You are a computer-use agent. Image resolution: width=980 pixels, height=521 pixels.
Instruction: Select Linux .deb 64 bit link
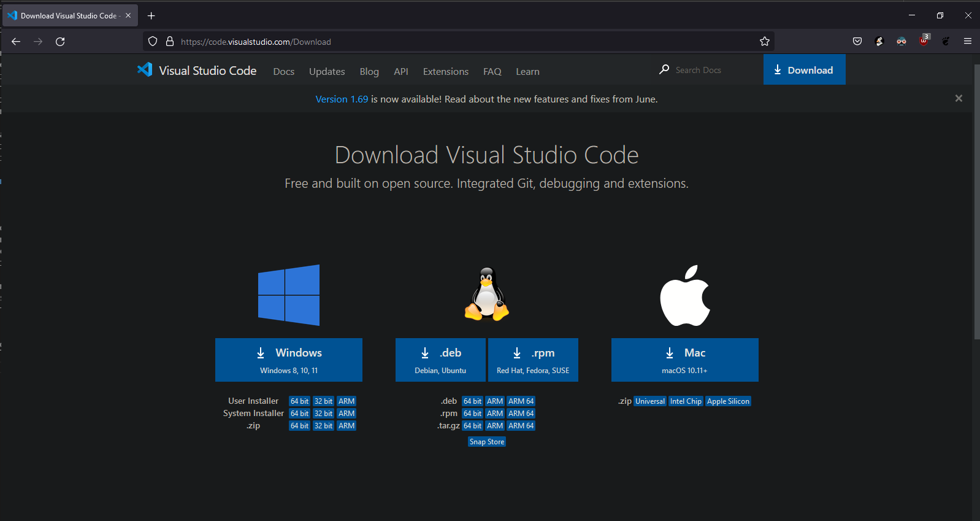[x=473, y=401]
